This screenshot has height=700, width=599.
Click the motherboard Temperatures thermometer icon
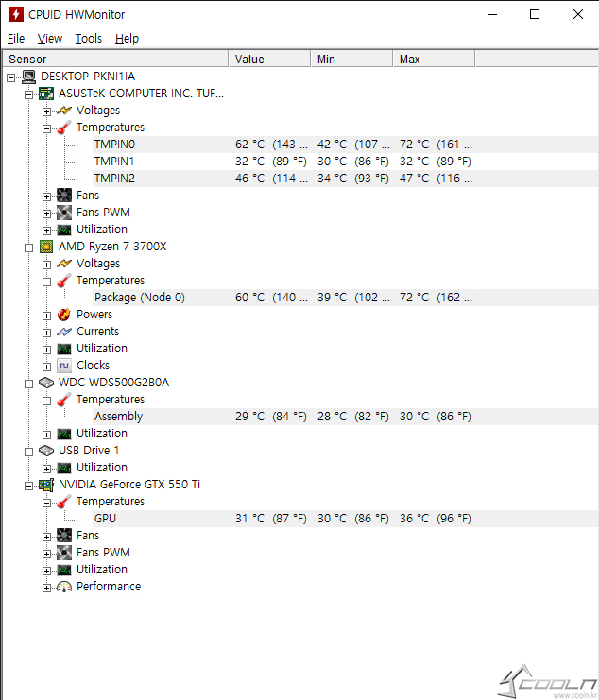point(64,128)
